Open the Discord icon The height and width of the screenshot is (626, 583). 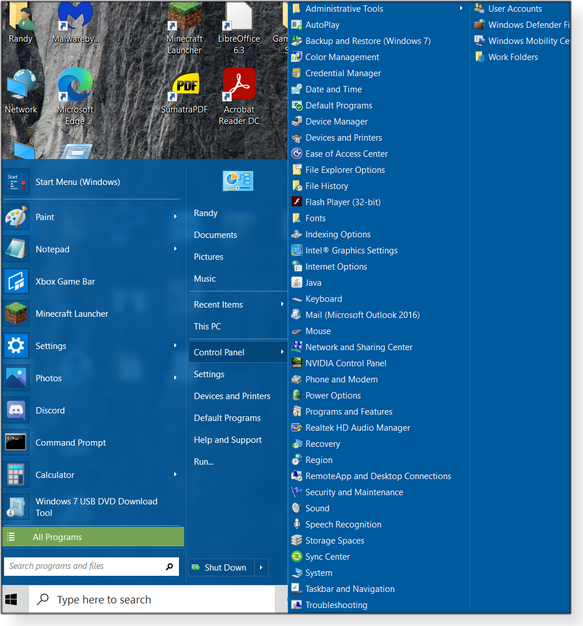point(16,410)
